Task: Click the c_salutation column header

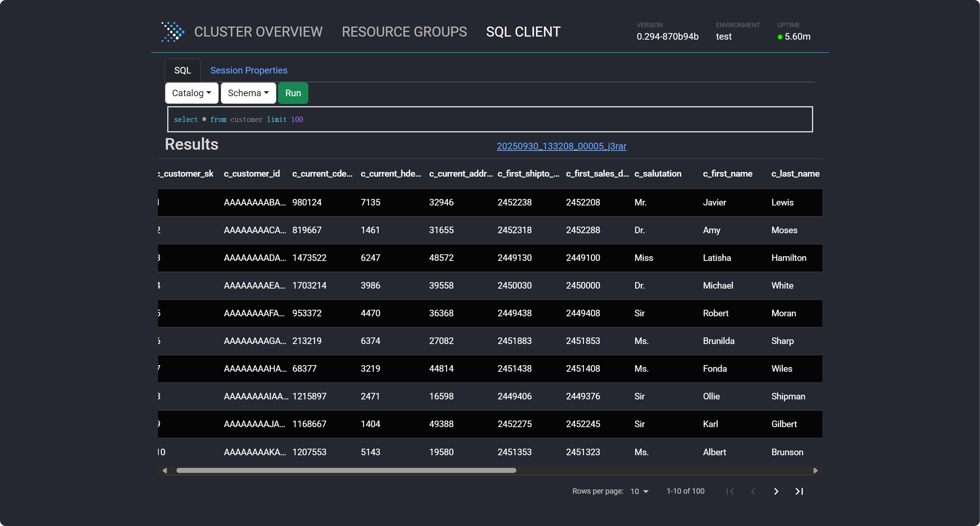Action: (x=658, y=174)
